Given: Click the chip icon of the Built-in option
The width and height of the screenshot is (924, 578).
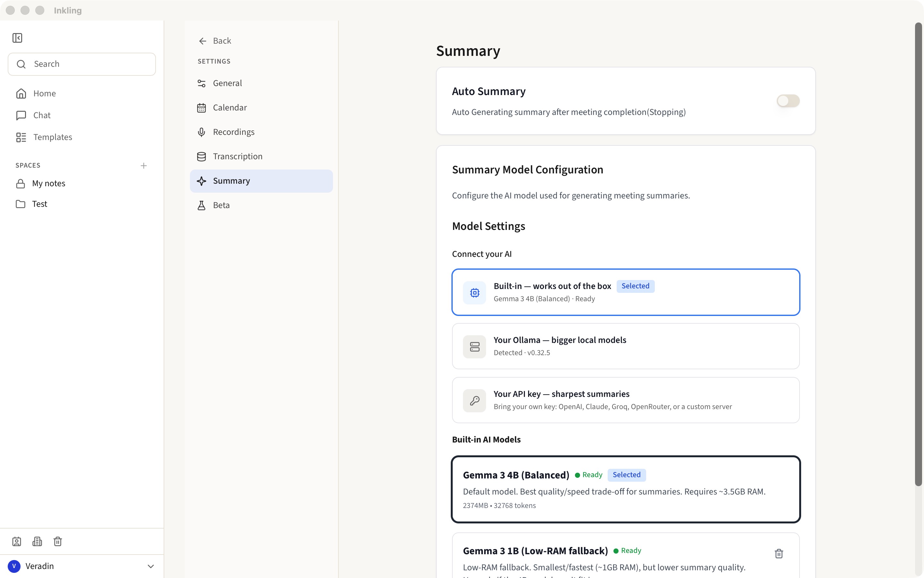Looking at the screenshot, I should [475, 293].
